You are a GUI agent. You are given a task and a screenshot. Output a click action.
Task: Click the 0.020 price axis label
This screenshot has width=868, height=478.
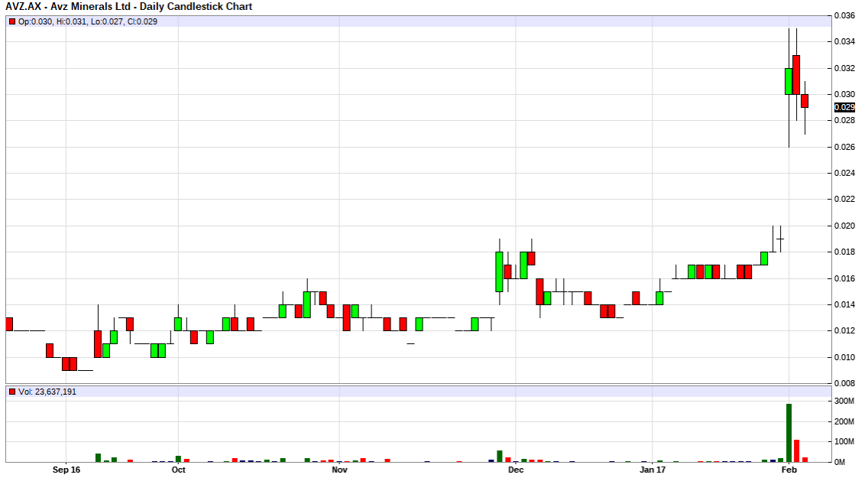844,226
